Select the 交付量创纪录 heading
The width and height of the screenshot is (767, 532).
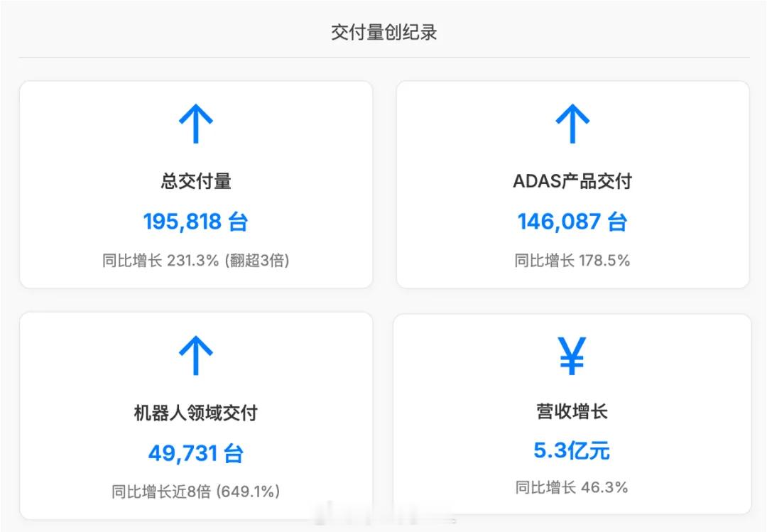pos(384,32)
